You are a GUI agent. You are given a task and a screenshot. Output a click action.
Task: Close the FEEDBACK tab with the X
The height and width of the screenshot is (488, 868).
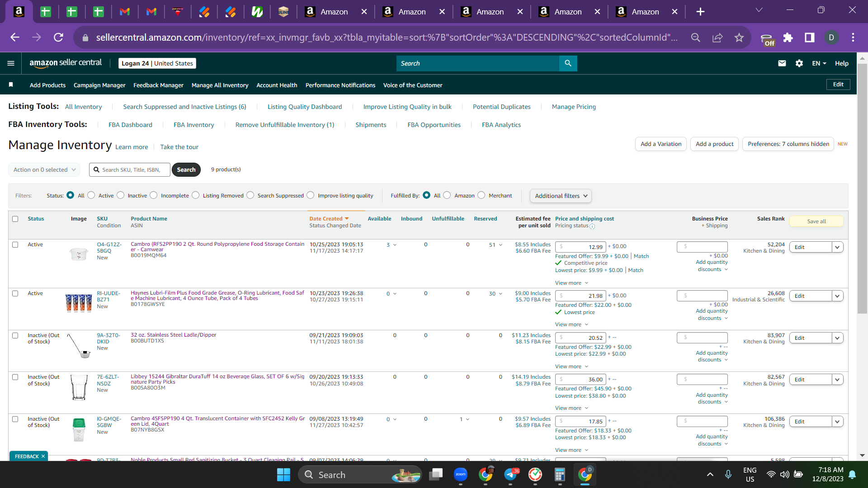click(43, 456)
